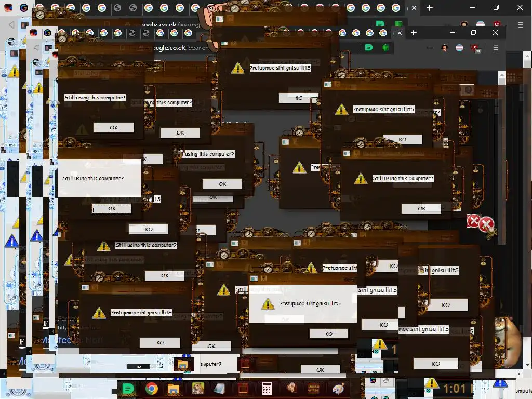Go back in the rear browser window
This screenshot has width=532, height=399.
(x=11, y=25)
